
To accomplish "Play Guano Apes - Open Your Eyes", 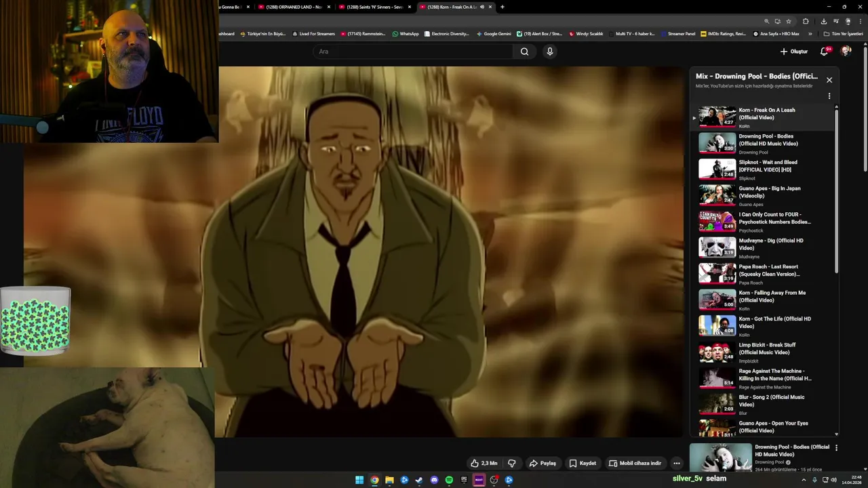I will (x=763, y=428).
